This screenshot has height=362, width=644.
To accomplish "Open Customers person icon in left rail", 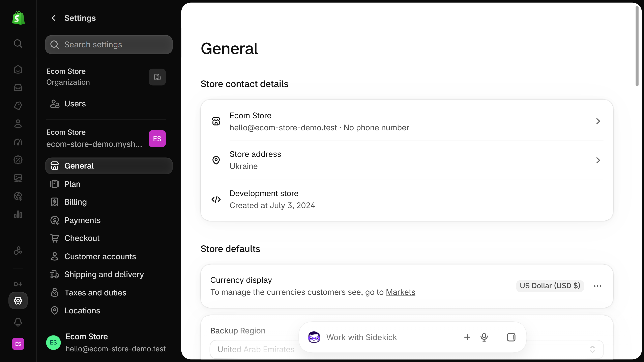I will 18,123.
